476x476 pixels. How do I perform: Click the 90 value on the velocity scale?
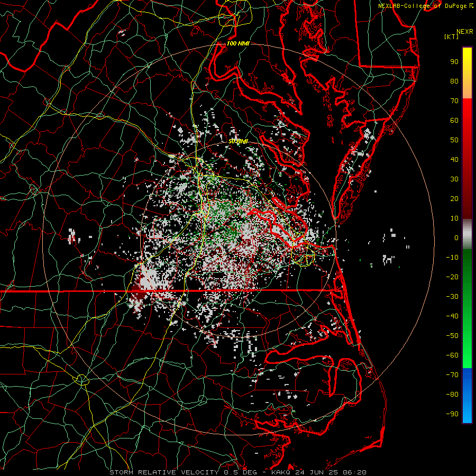point(454,62)
